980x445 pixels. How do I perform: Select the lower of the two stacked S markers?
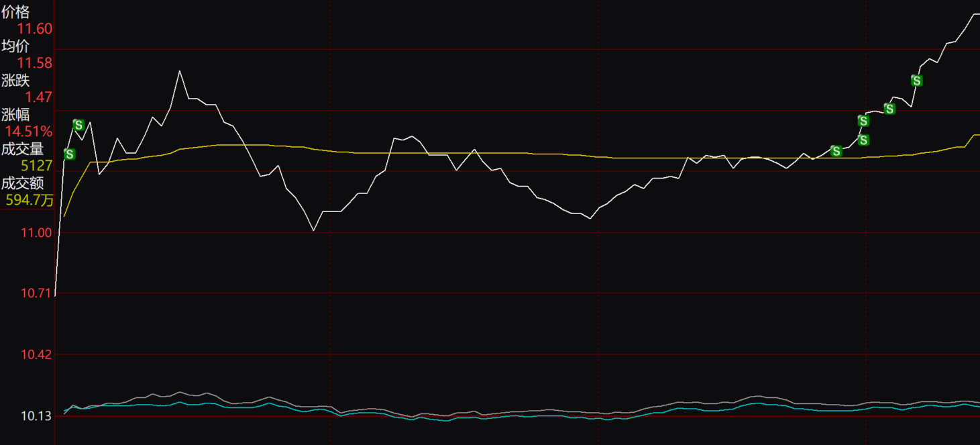(x=863, y=140)
